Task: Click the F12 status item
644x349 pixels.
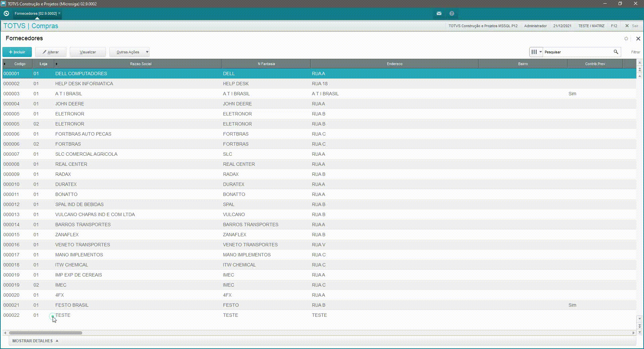Action: point(614,26)
